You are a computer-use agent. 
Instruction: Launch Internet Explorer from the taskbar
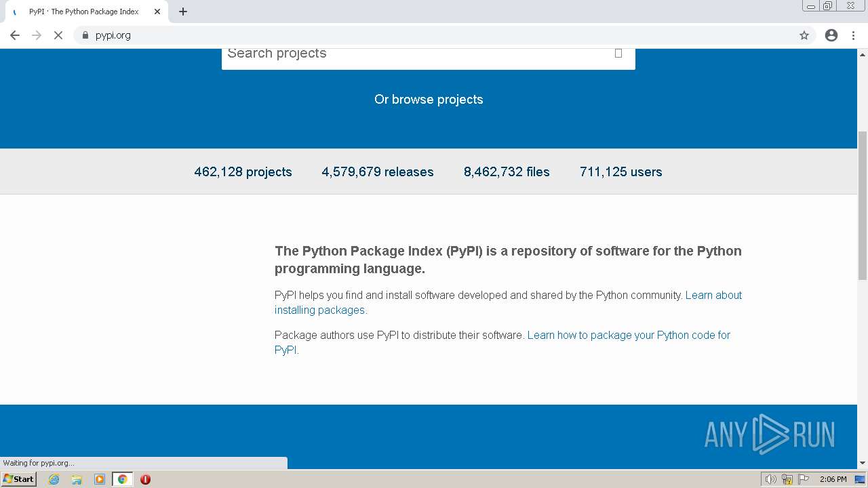54,479
